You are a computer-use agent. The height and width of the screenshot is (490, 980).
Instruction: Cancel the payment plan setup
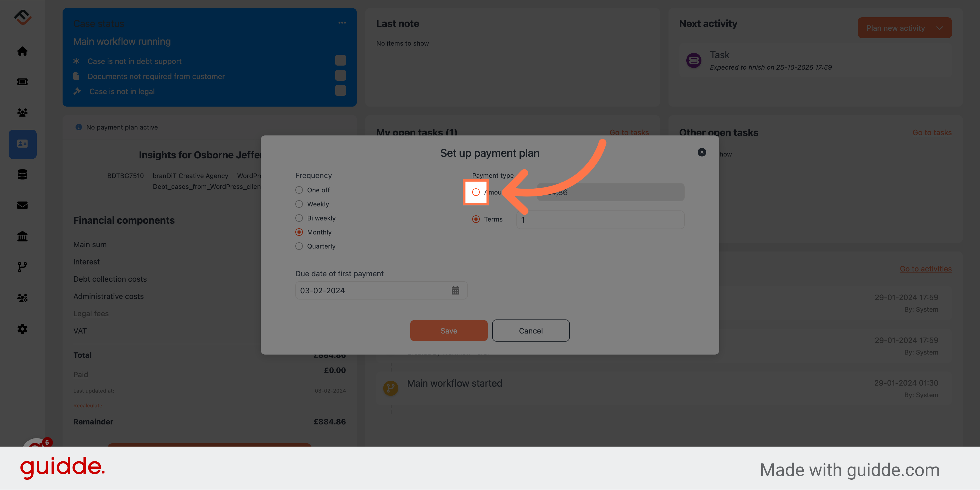pyautogui.click(x=531, y=330)
